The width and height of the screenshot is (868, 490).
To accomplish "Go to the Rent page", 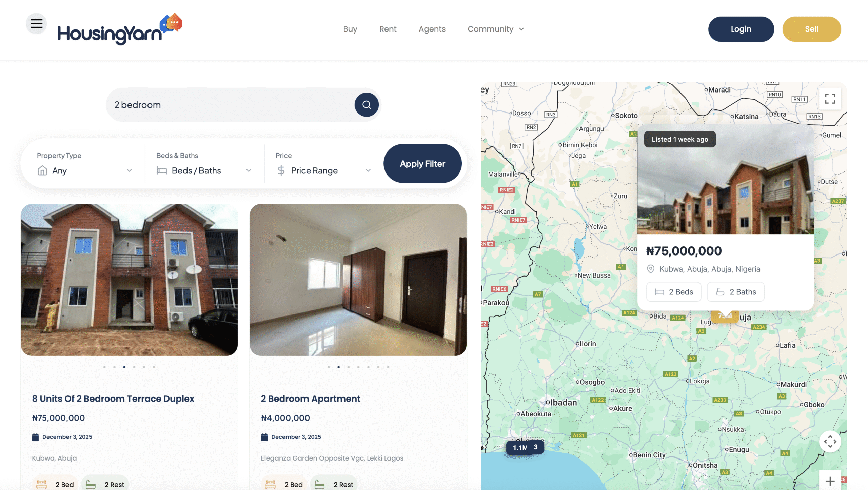I will pyautogui.click(x=388, y=29).
